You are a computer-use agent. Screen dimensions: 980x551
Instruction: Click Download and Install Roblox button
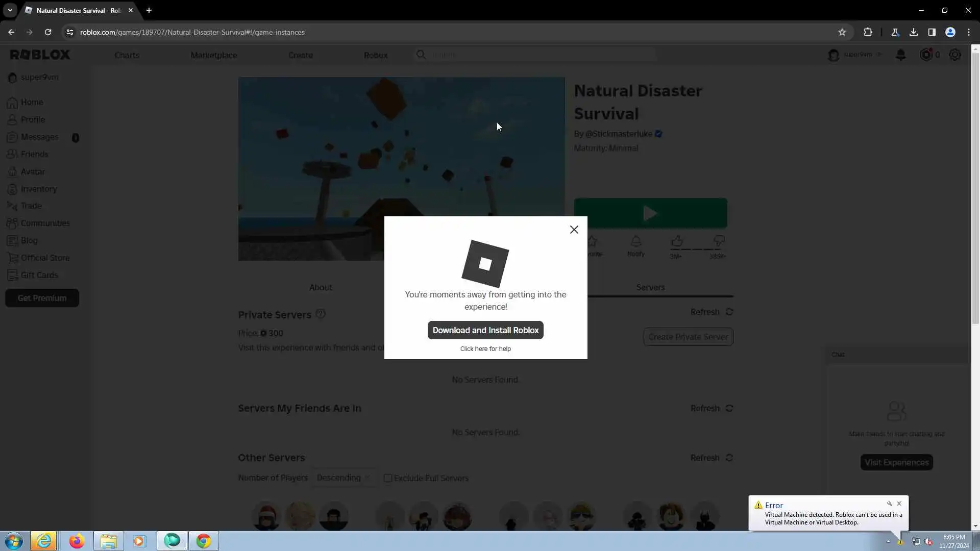(485, 330)
